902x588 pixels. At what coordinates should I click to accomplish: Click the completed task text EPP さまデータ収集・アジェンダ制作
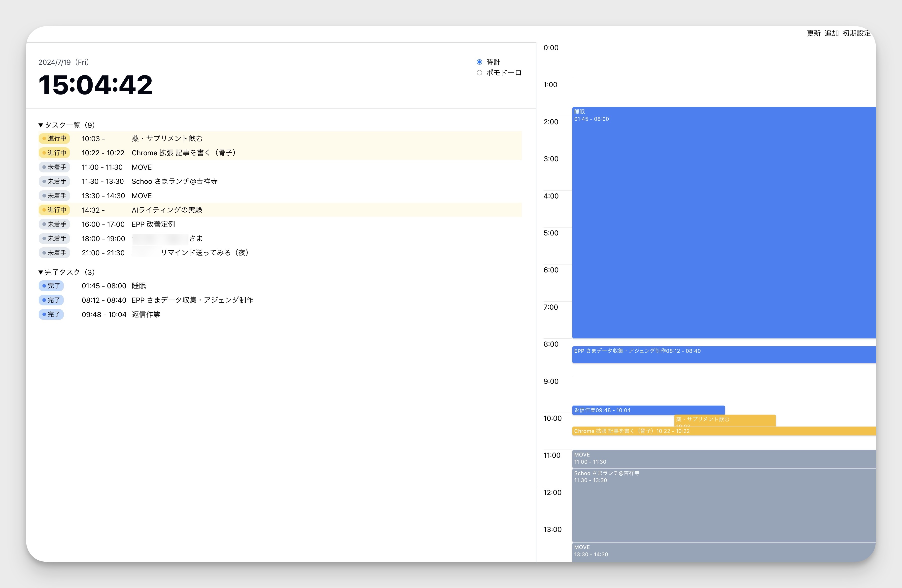(x=193, y=300)
